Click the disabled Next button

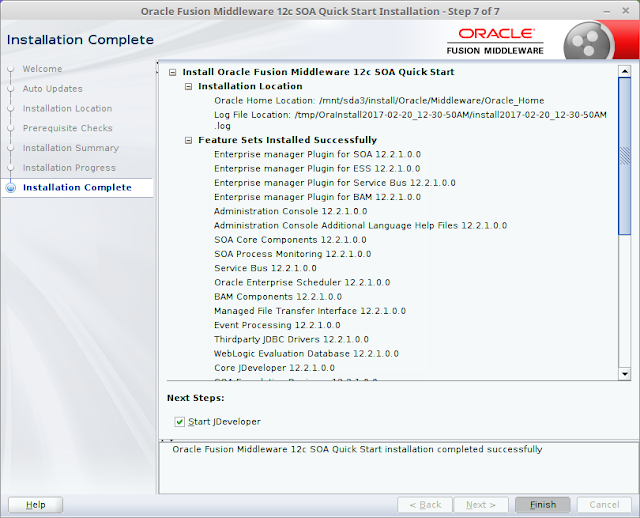point(481,505)
